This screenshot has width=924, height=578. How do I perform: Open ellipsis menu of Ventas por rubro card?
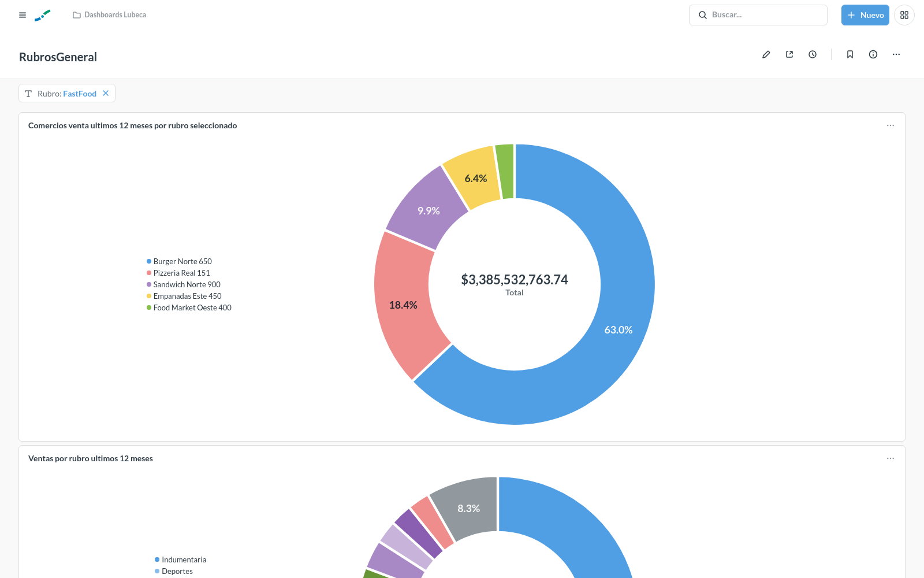tap(891, 458)
